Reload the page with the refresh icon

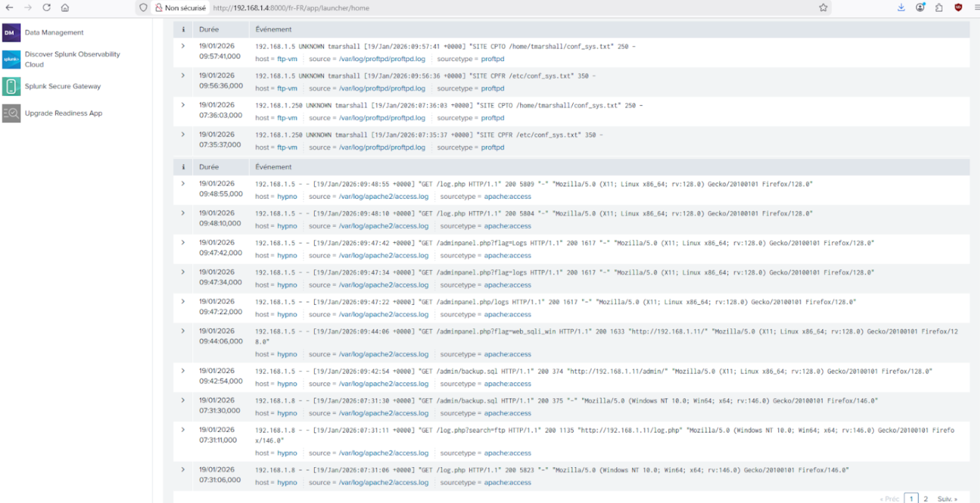coord(46,8)
